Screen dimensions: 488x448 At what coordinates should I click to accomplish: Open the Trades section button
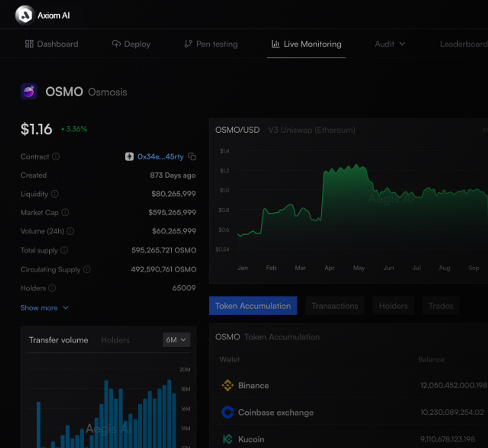click(x=441, y=306)
